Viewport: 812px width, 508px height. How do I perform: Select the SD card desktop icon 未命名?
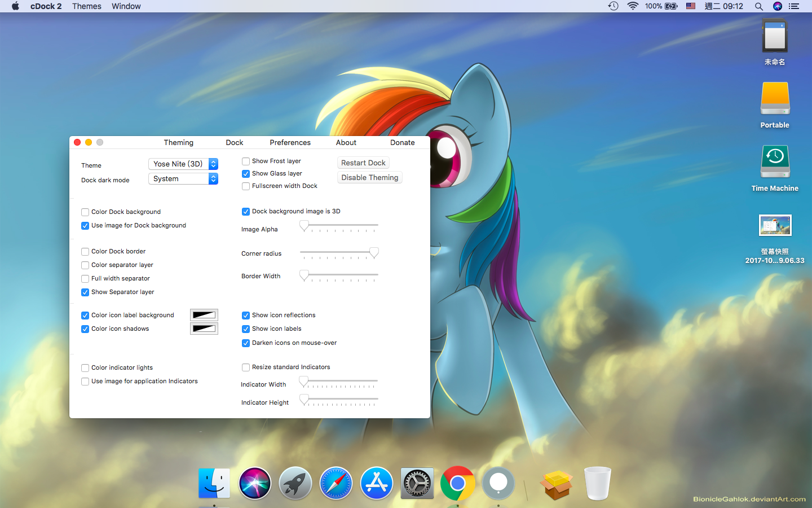pos(775,37)
